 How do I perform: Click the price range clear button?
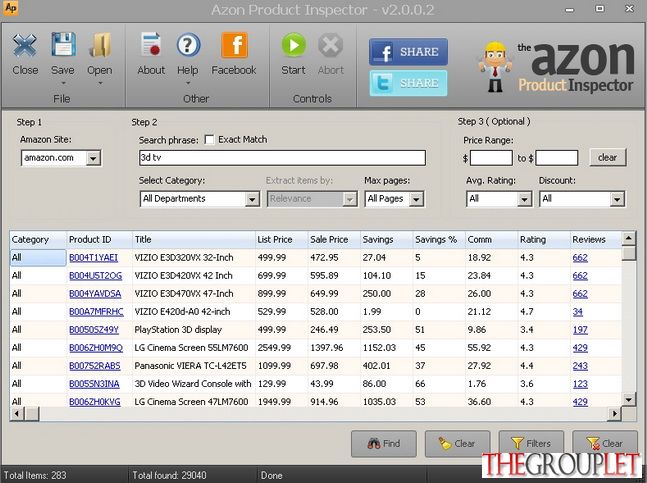607,158
